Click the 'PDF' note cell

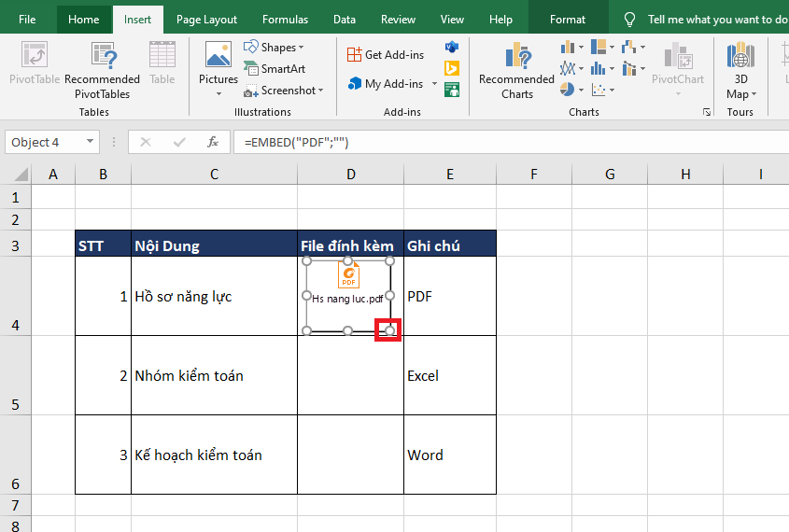pos(450,296)
